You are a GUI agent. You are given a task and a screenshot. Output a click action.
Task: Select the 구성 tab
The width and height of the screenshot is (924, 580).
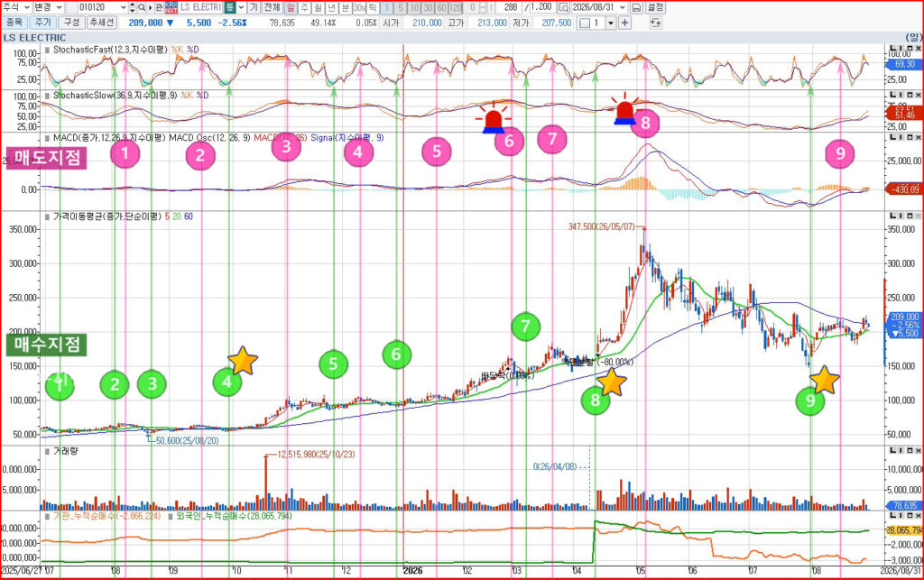click(x=71, y=23)
